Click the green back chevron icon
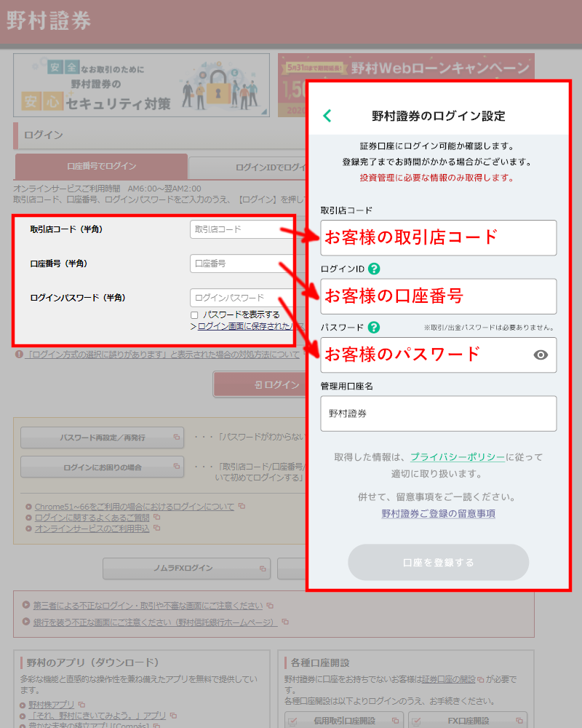 (327, 116)
